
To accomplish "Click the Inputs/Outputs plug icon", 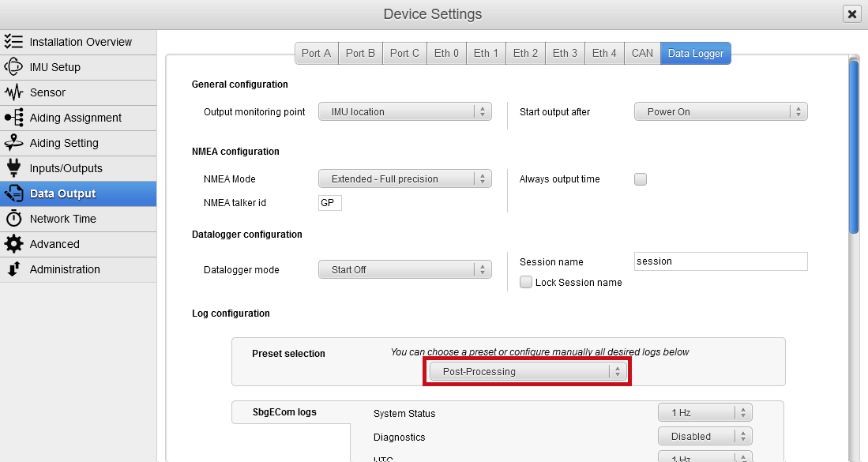I will tap(13, 168).
